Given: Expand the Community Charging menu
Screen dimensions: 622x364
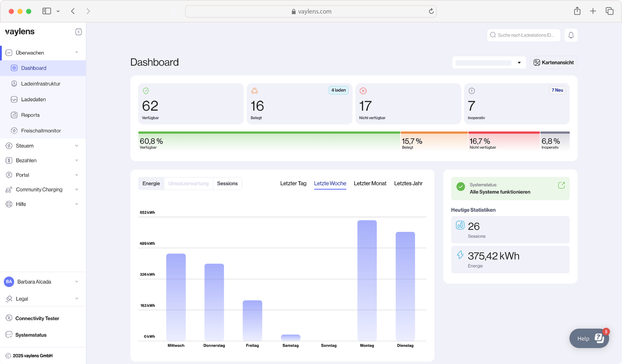Looking at the screenshot, I should (x=77, y=190).
